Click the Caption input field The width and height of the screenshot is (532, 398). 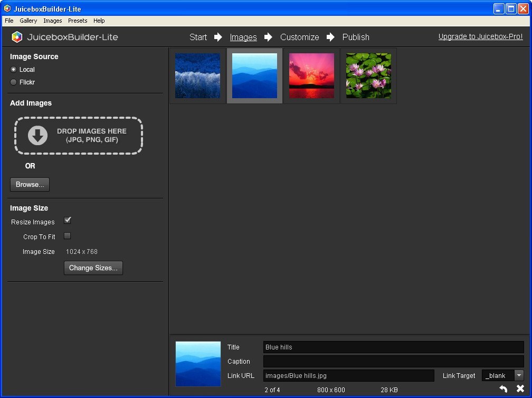393,361
